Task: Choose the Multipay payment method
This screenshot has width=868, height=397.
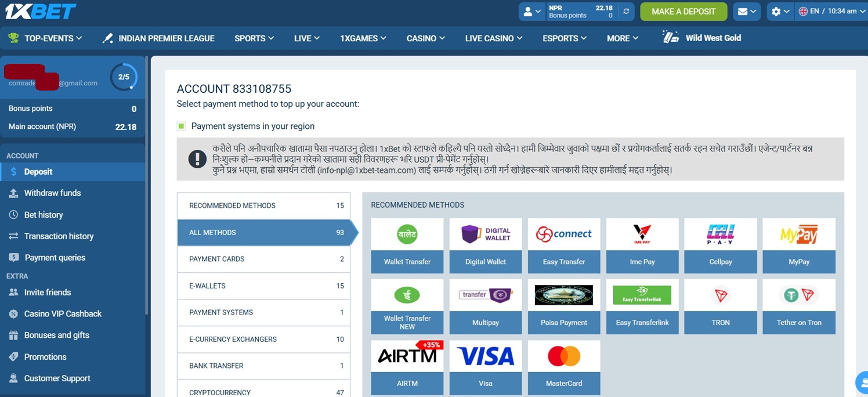Action: [x=486, y=306]
